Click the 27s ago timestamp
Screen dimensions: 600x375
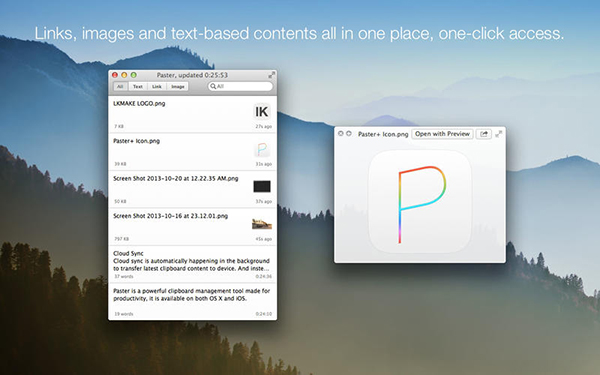(264, 126)
